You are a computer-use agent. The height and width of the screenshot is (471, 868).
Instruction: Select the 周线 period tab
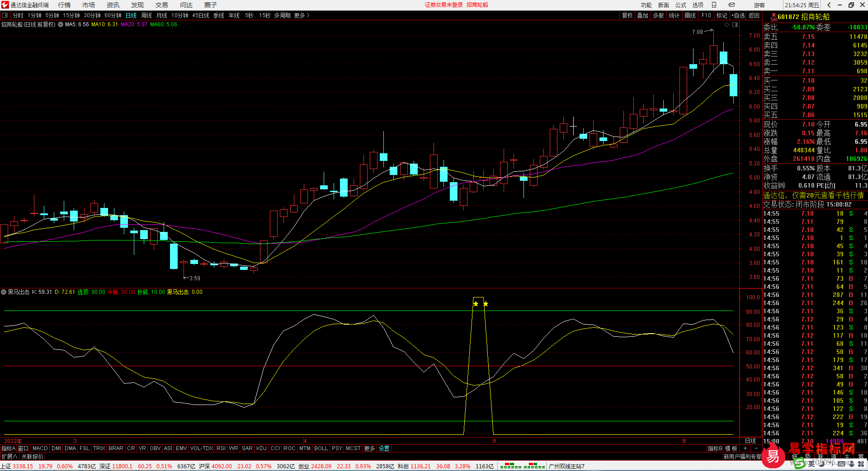click(x=146, y=15)
